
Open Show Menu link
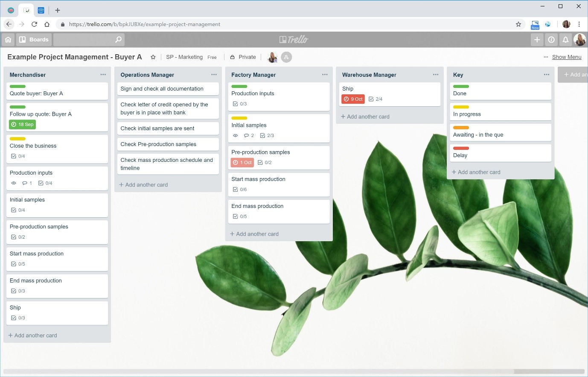[567, 57]
